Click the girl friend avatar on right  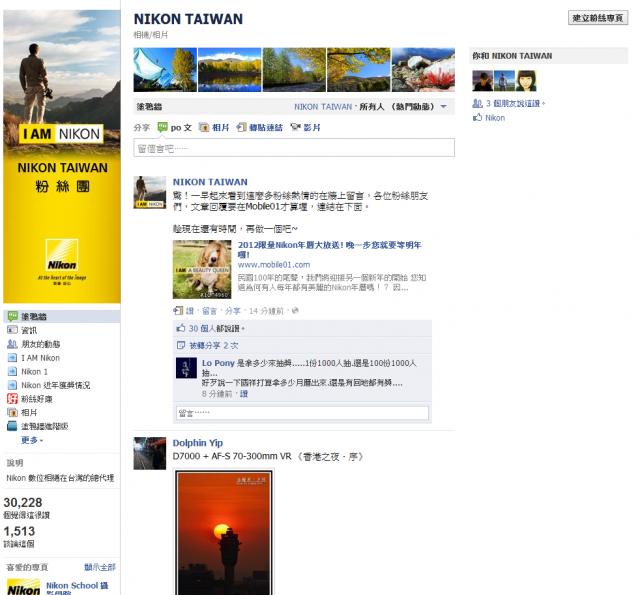[526, 80]
